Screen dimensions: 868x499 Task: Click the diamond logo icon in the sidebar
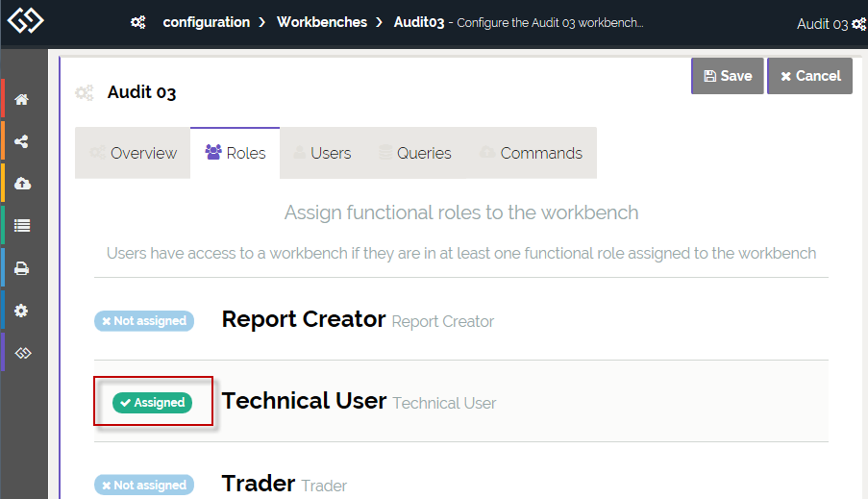pyautogui.click(x=21, y=353)
